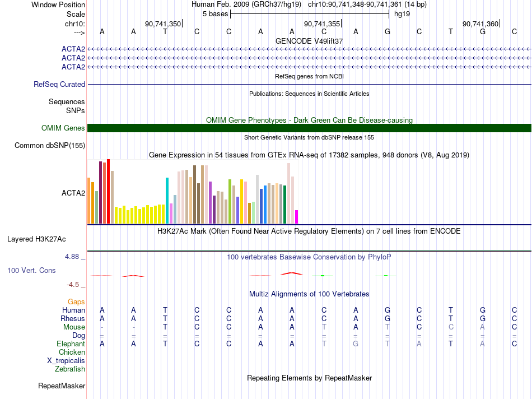Select the third ACTA2 GENCODE transcript label

(x=73, y=67)
